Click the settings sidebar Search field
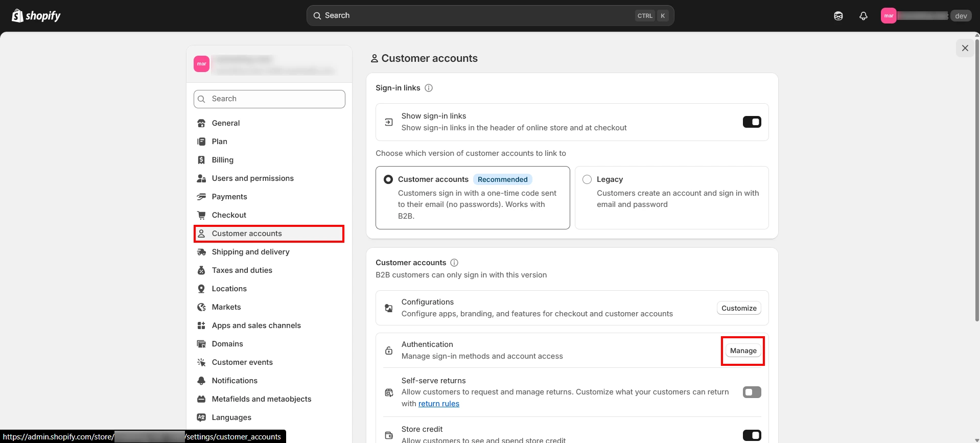 click(x=269, y=99)
